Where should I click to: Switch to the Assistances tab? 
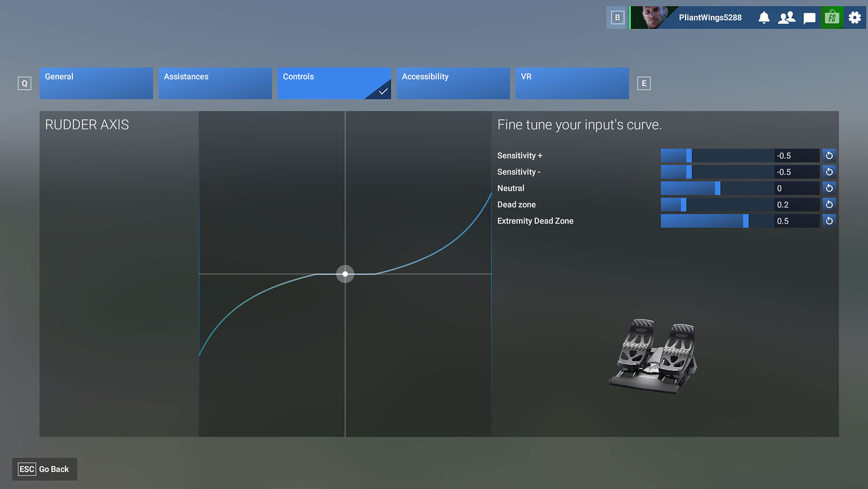(x=214, y=83)
